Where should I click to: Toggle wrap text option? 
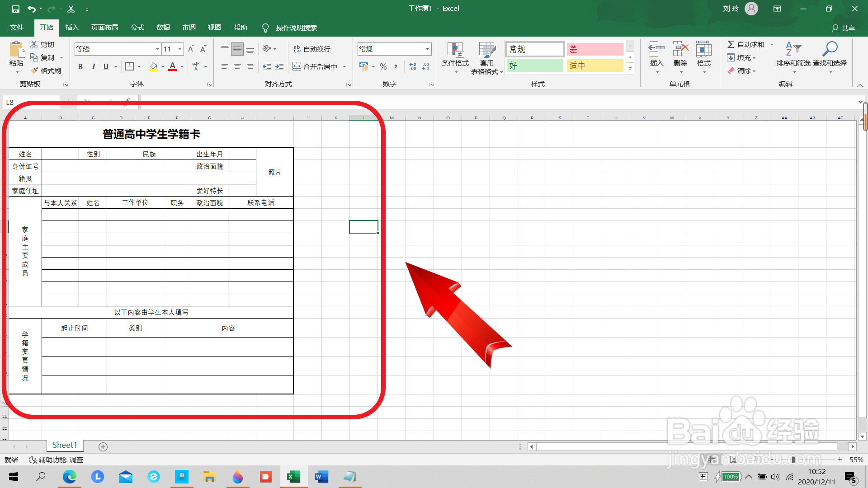click(x=311, y=49)
